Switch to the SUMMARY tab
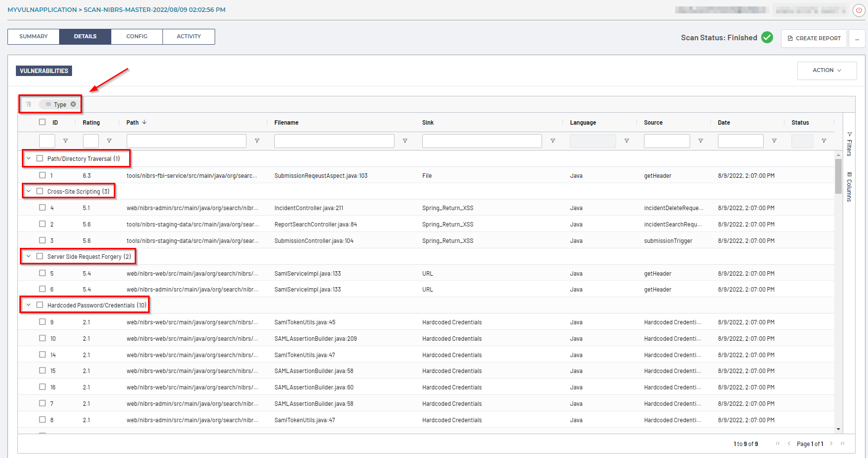This screenshot has width=868, height=458. (33, 37)
